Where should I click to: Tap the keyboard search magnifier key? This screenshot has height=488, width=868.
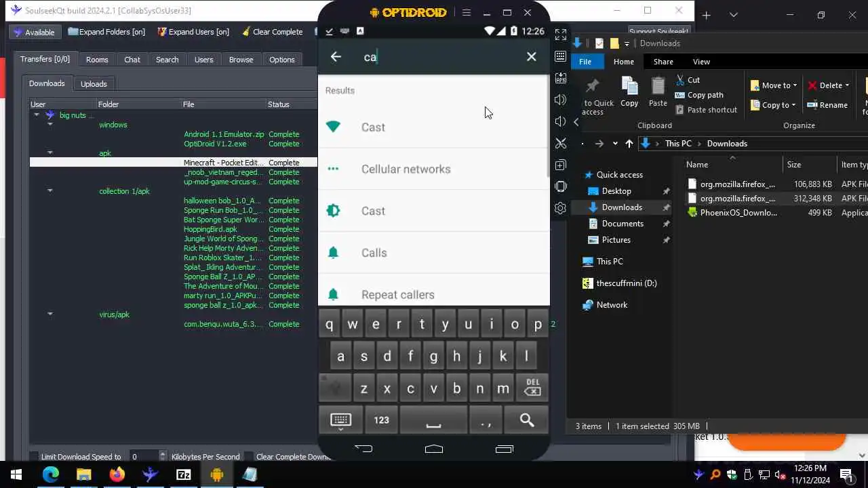pyautogui.click(x=527, y=420)
